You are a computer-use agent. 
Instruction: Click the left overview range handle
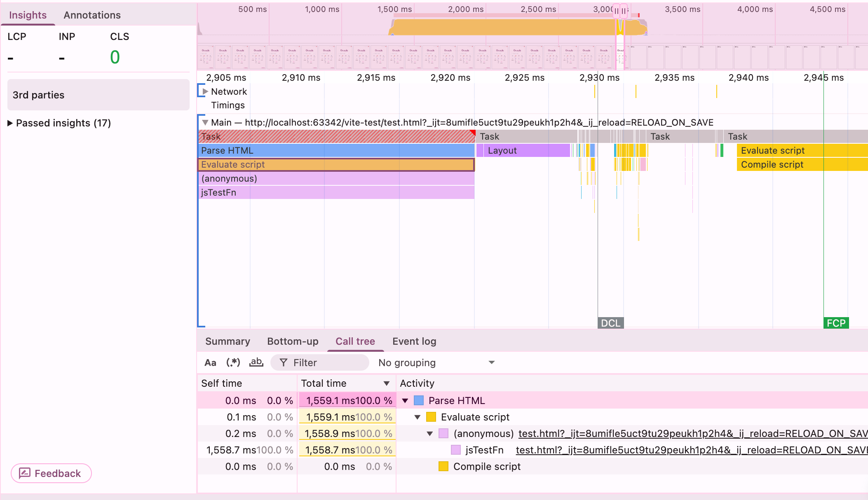(617, 11)
